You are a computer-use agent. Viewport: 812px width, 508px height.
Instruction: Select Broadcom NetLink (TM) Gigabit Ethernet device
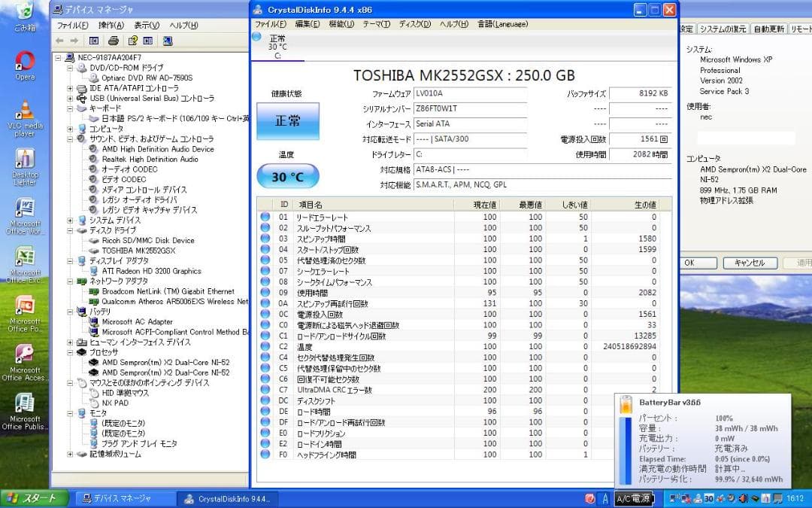(x=168, y=291)
